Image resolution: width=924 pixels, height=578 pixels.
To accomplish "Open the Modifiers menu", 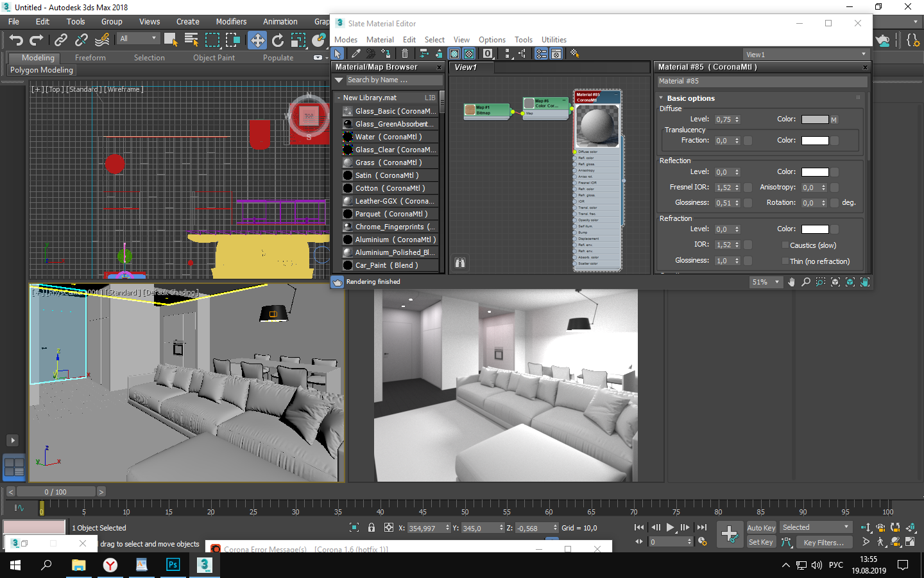I will [231, 21].
